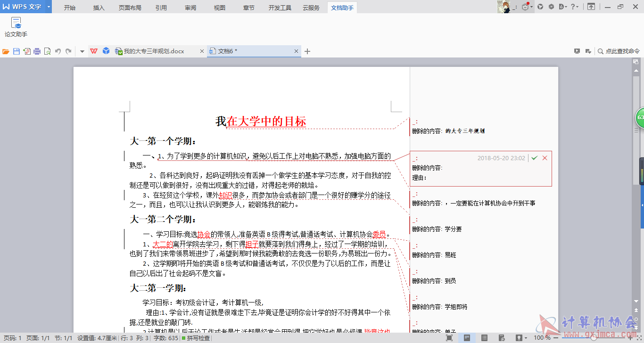
Task: Click the hexagon feedback icon
Action: click(551, 7)
